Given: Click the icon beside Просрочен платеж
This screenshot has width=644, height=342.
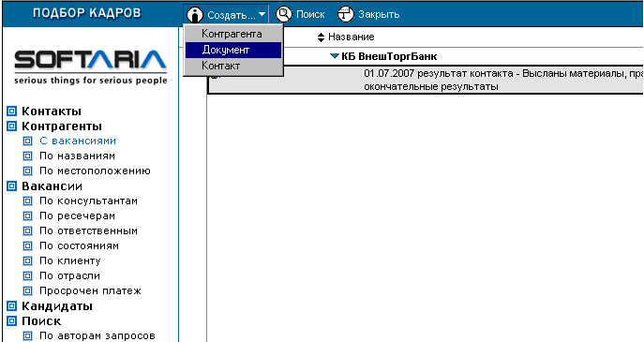Looking at the screenshot, I should tap(27, 291).
